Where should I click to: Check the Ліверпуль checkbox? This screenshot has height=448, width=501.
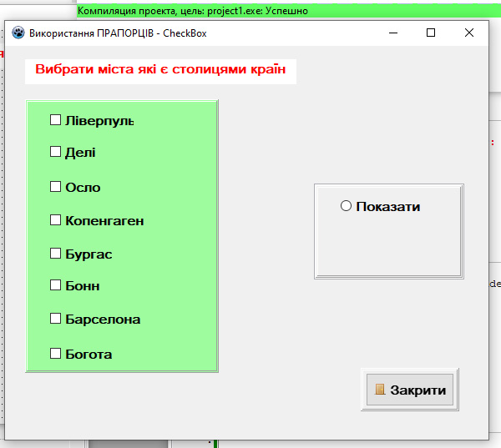[56, 120]
